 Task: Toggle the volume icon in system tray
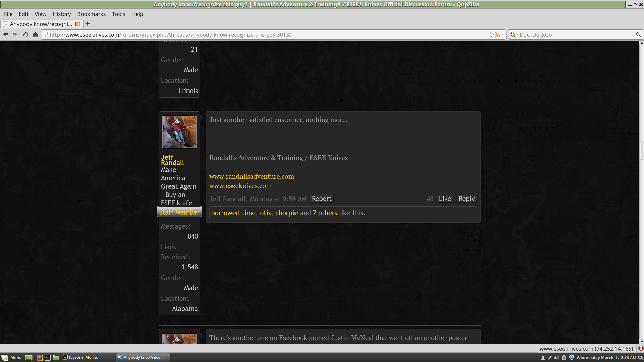point(557,357)
